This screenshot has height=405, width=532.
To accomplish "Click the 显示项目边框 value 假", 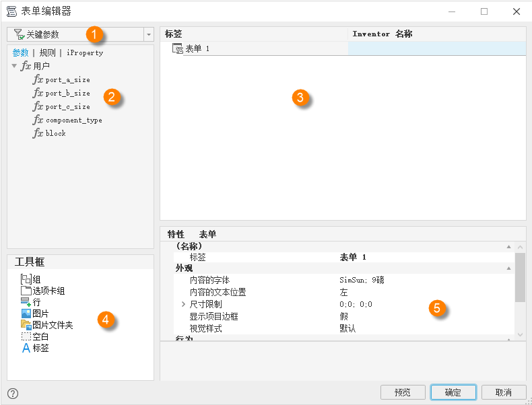I will (343, 317).
